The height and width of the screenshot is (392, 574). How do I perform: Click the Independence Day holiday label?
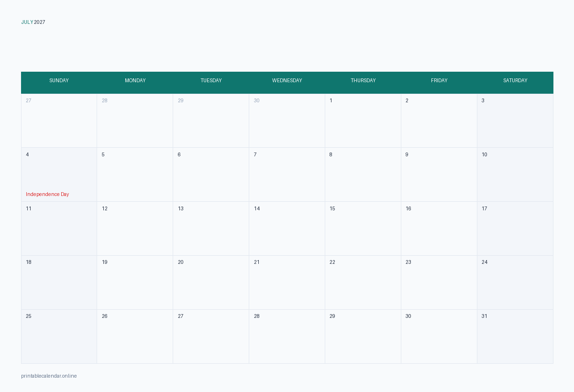coord(47,194)
